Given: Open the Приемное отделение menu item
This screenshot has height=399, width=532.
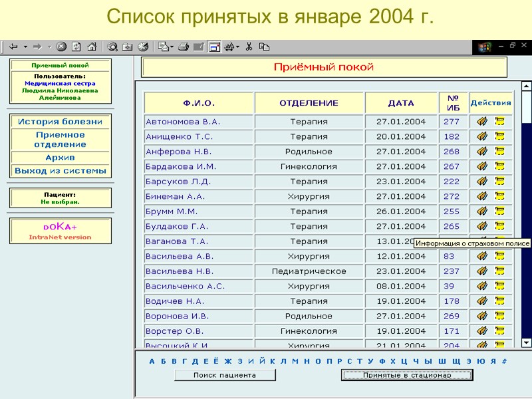Looking at the screenshot, I should pyautogui.click(x=61, y=140).
